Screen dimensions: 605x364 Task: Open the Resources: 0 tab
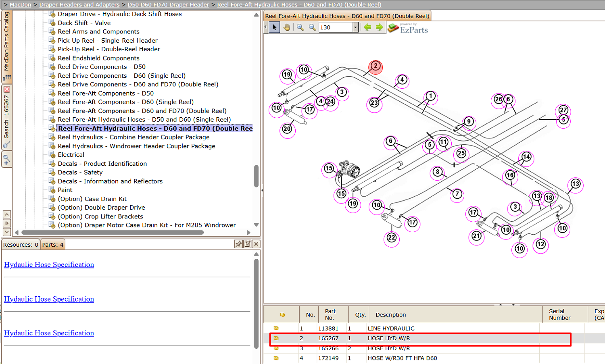point(21,245)
